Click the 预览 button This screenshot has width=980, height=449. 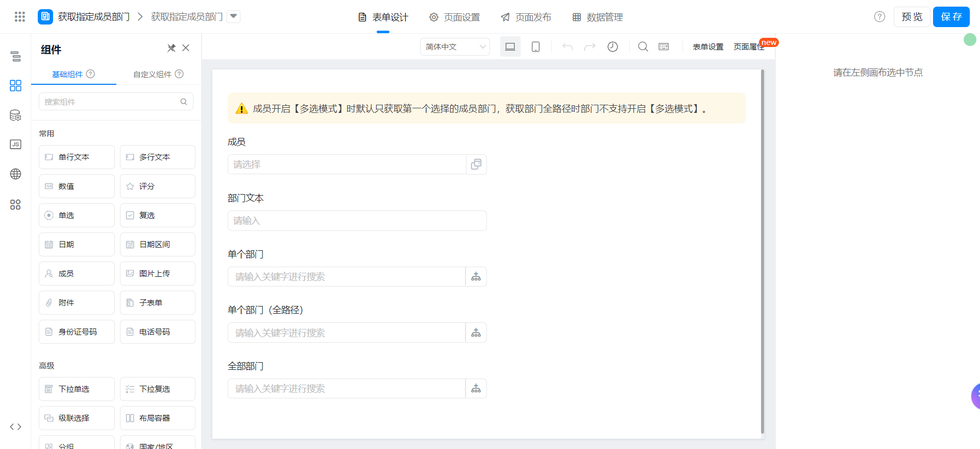point(912,17)
